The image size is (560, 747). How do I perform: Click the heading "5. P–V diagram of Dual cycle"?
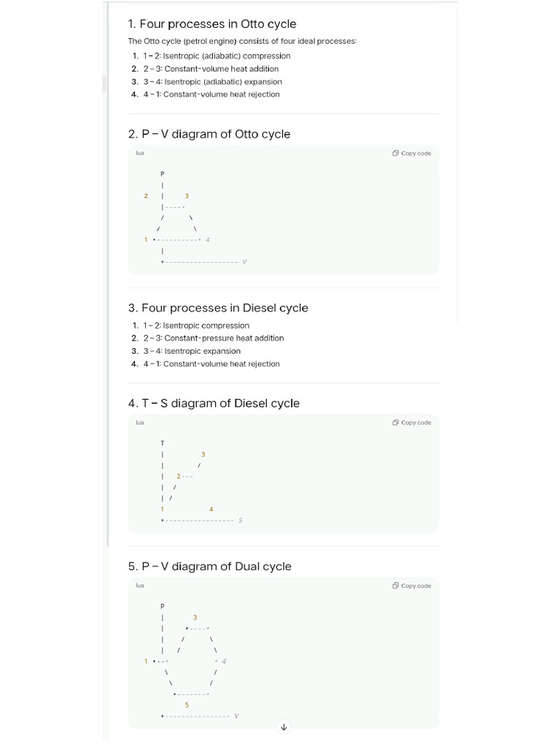pyautogui.click(x=209, y=566)
